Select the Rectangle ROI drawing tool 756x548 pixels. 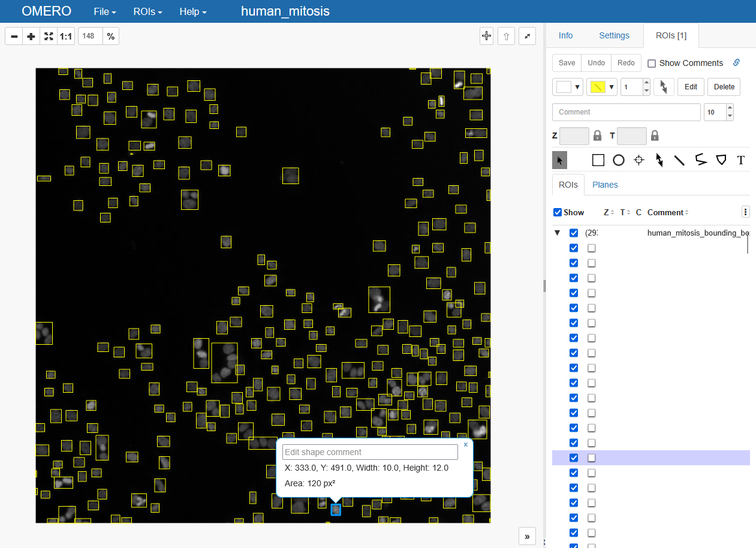(598, 160)
